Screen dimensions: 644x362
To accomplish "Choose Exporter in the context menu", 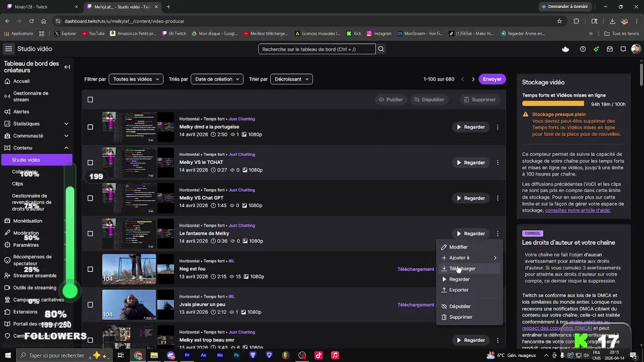I will click(469, 290).
